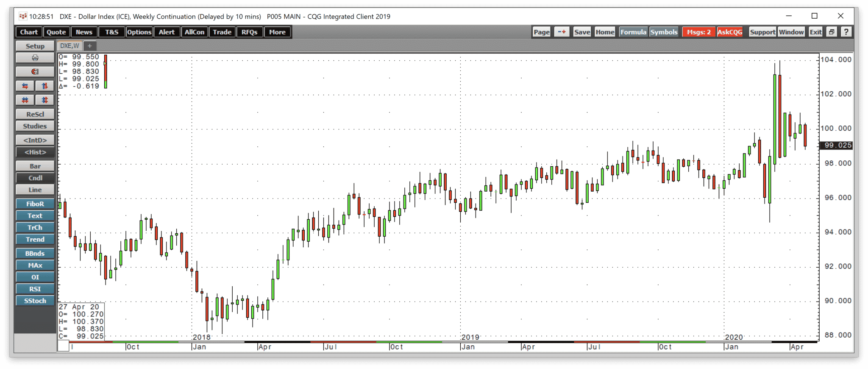This screenshot has height=369, width=868.
Task: Switch chart type to Bar
Action: (x=35, y=166)
